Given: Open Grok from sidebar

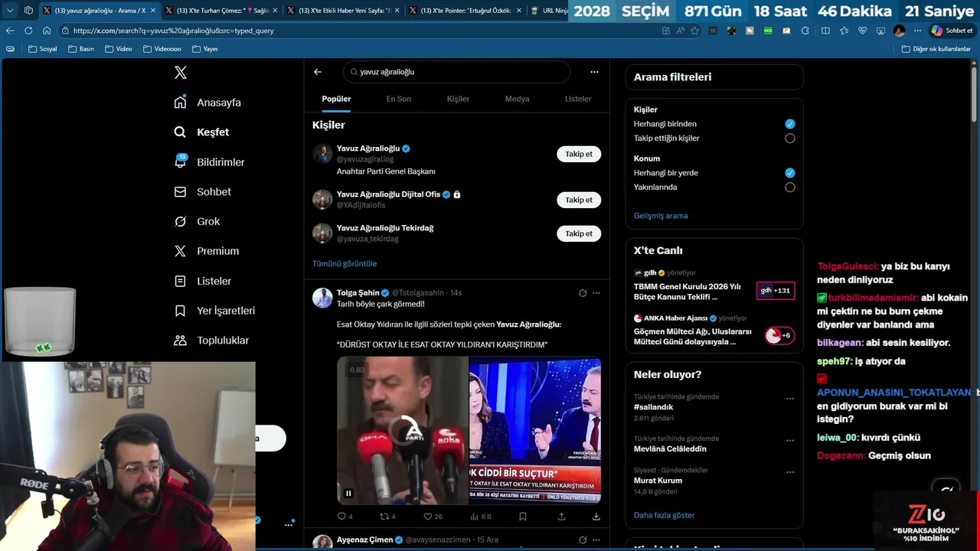Looking at the screenshot, I should [197, 222].
